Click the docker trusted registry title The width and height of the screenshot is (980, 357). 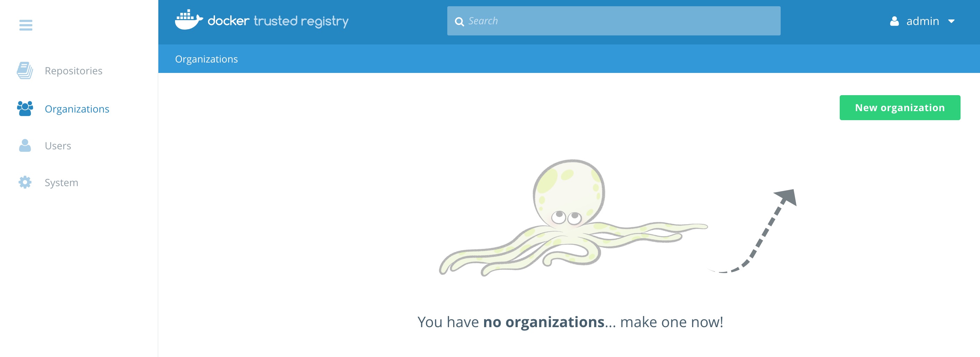[278, 21]
